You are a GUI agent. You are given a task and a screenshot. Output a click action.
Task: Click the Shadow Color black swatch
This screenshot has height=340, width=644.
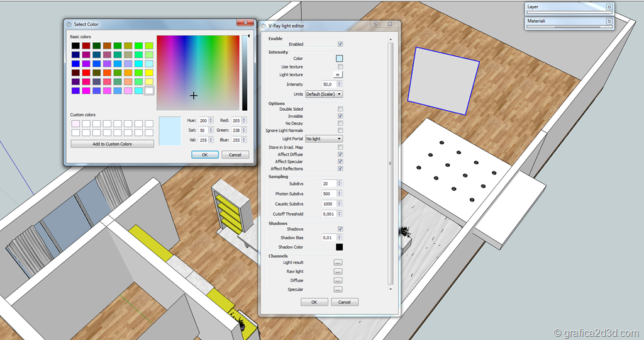[x=340, y=247]
